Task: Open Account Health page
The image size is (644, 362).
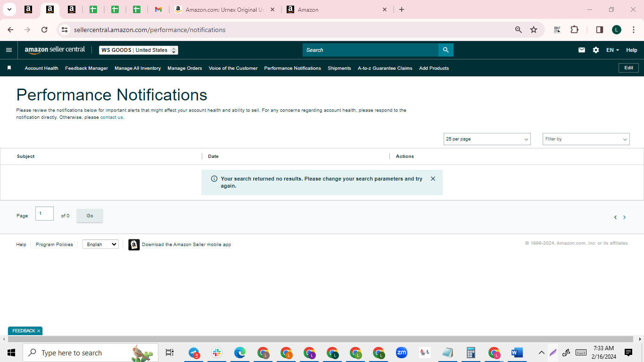Action: tap(41, 68)
